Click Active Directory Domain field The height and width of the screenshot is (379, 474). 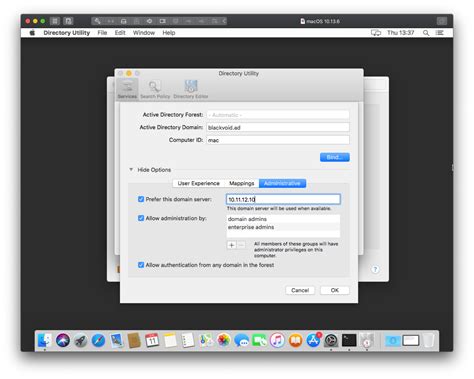[278, 127]
